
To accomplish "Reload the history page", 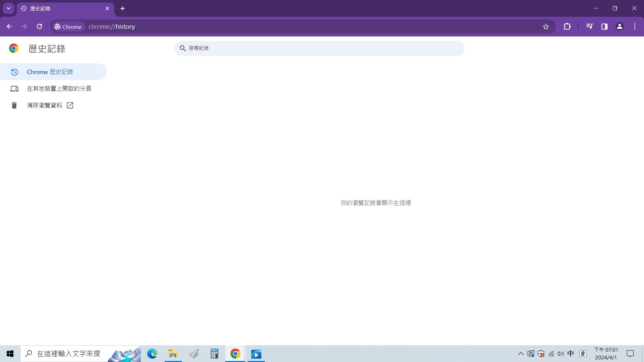I will click(39, 26).
